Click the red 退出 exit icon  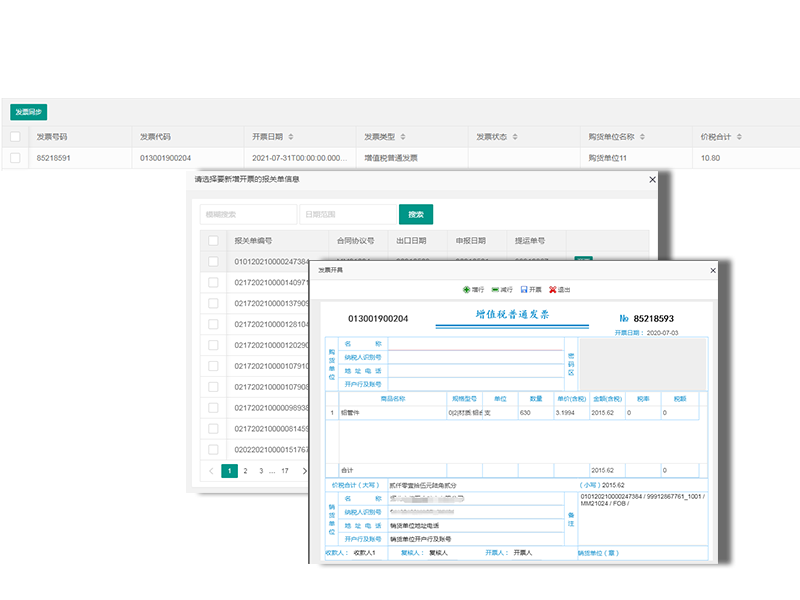pos(552,290)
